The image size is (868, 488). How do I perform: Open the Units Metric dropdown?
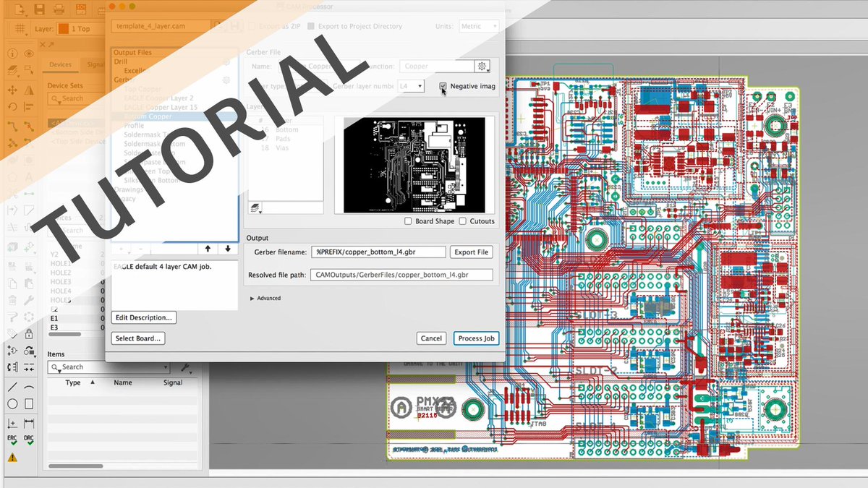click(x=479, y=26)
